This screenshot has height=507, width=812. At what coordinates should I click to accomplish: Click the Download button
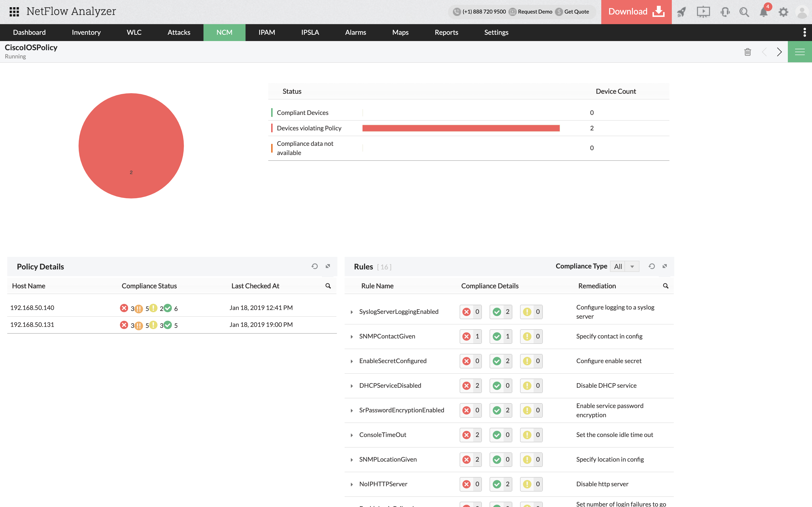pos(636,12)
